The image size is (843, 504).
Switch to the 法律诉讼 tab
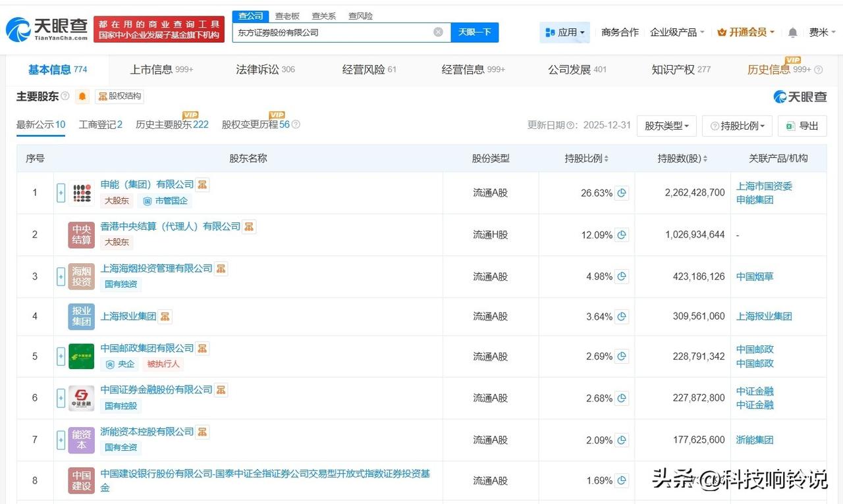265,70
